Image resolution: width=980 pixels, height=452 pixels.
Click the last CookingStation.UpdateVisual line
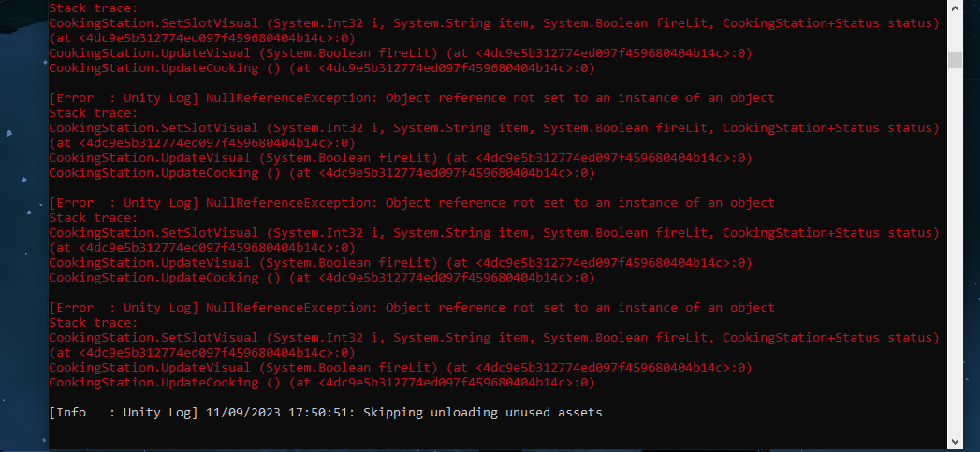pos(400,367)
